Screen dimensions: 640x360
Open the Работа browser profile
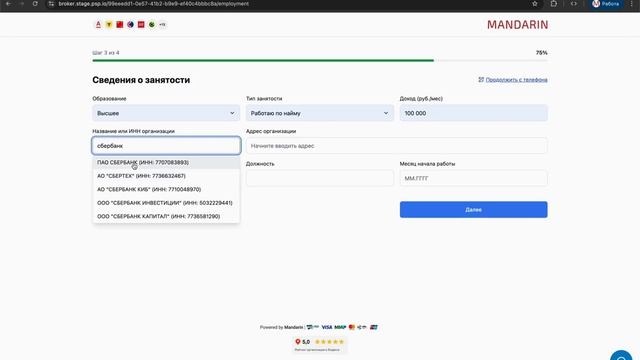pyautogui.click(x=606, y=4)
